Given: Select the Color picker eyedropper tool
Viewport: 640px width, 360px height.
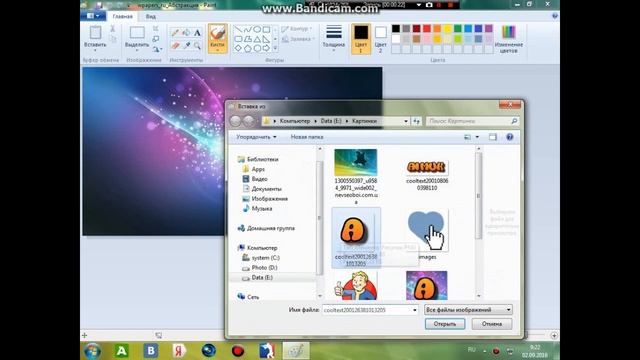Looking at the screenshot, I should (186, 45).
